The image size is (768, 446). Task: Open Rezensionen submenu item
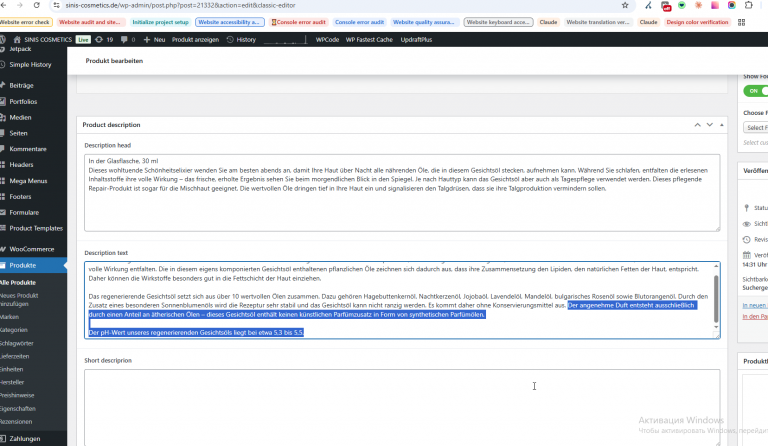point(16,422)
